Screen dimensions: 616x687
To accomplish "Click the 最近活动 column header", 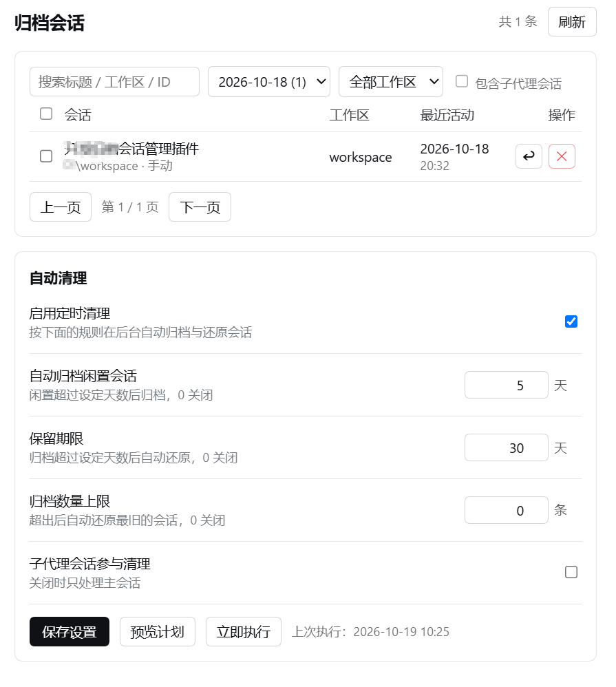I will point(447,115).
